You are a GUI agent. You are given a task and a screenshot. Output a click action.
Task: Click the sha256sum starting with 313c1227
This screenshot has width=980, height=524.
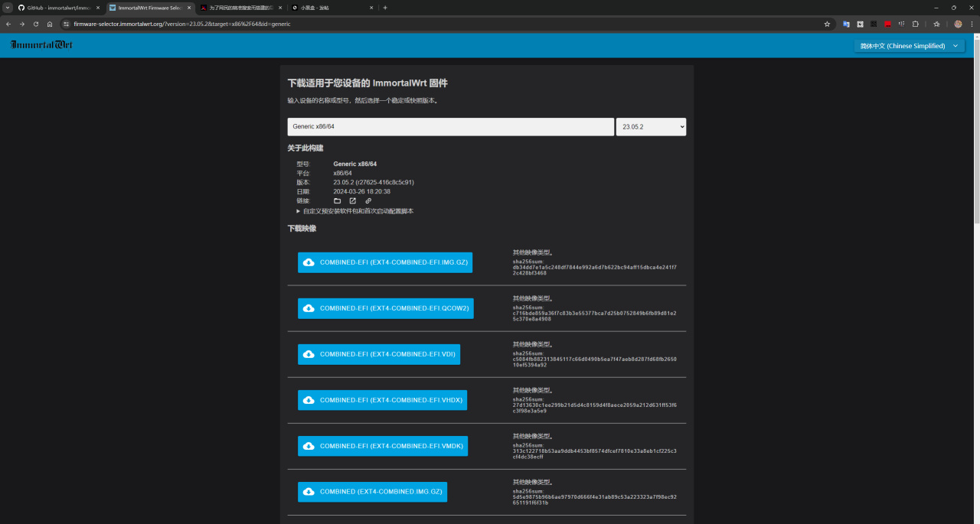click(595, 454)
